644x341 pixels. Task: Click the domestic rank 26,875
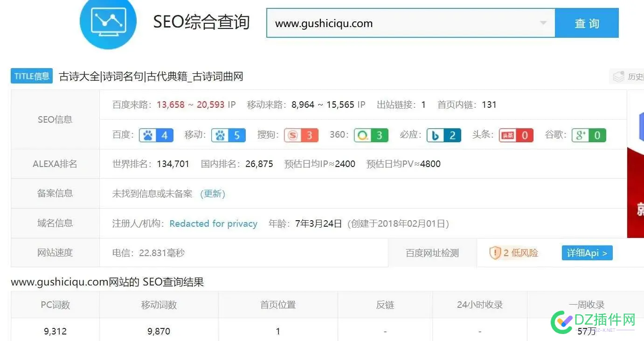pyautogui.click(x=259, y=164)
